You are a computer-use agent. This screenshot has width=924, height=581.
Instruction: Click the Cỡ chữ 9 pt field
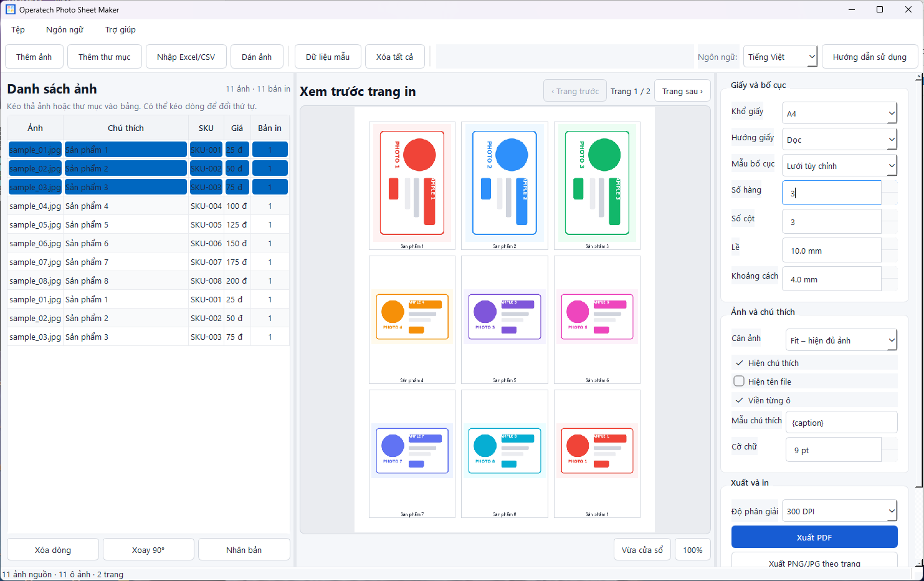tap(833, 450)
